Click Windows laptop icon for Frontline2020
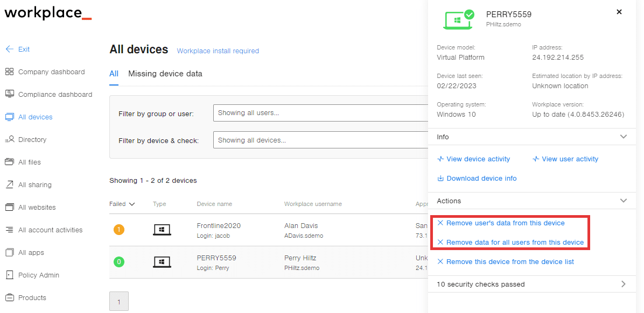The image size is (644, 313). [x=162, y=230]
